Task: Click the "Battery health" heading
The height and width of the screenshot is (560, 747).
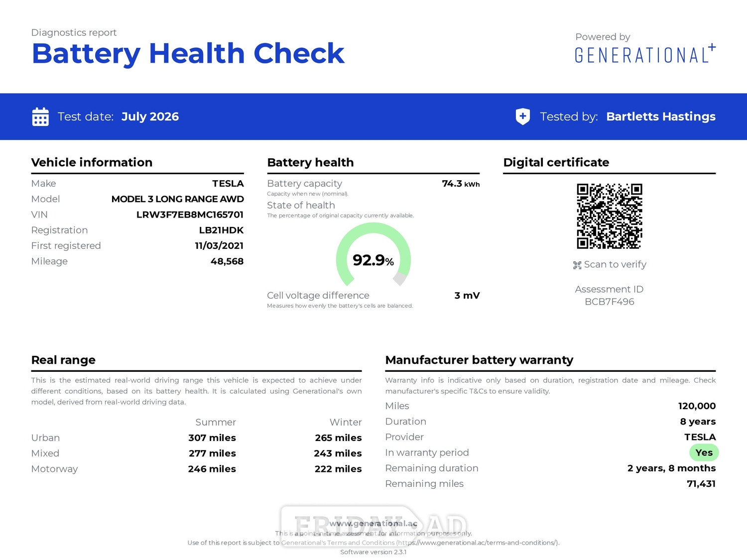Action: click(310, 162)
